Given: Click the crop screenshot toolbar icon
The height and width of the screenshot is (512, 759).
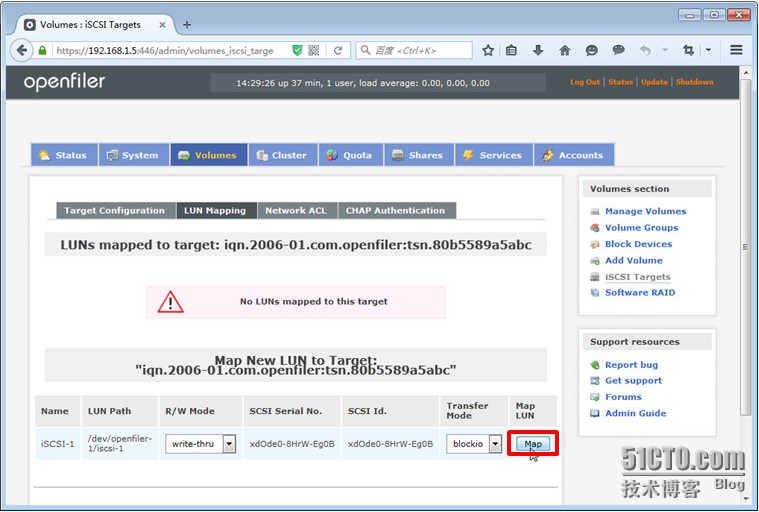Looking at the screenshot, I should tap(688, 50).
